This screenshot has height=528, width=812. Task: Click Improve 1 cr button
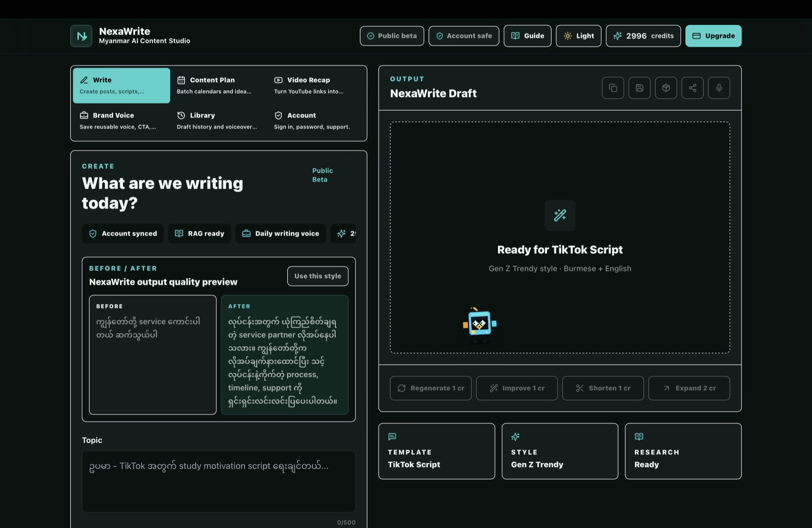coord(516,388)
